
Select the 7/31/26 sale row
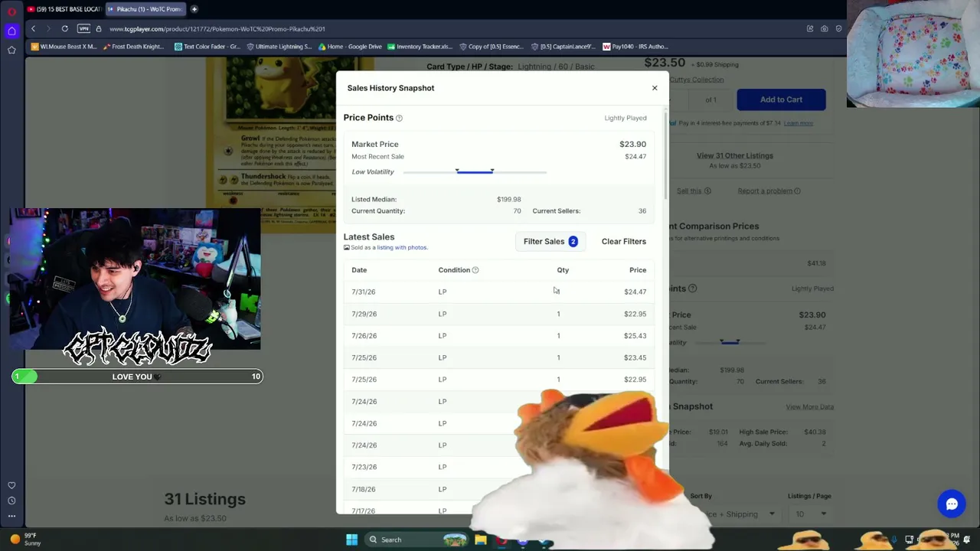[499, 292]
